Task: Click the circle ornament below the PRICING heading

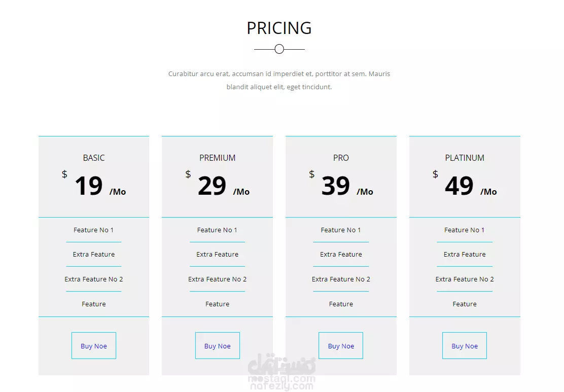Action: [279, 49]
